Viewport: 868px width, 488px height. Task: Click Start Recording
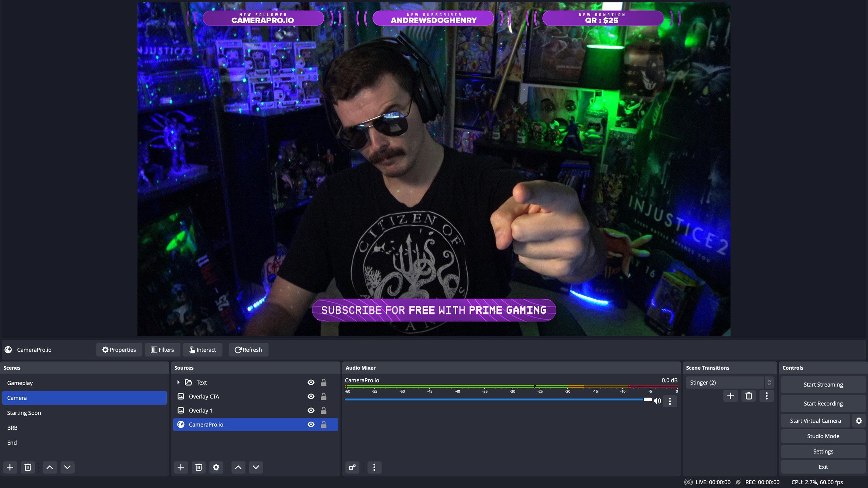click(x=823, y=403)
